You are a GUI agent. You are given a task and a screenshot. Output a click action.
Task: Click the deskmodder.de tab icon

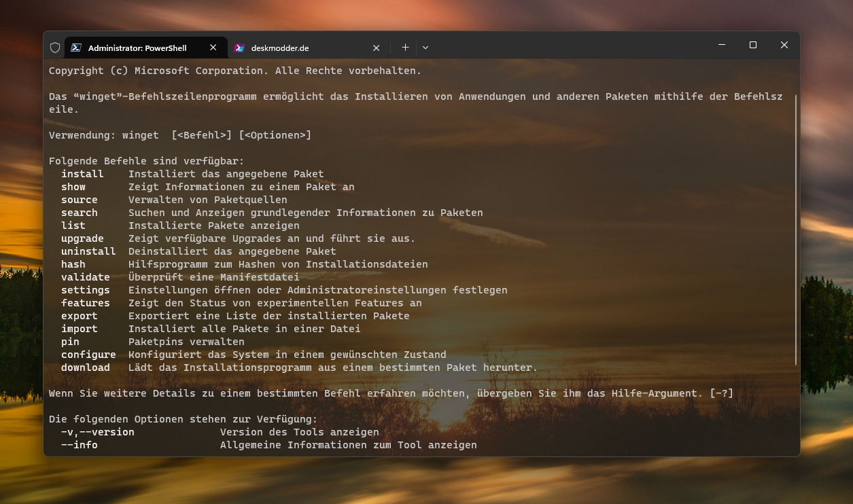pyautogui.click(x=239, y=48)
